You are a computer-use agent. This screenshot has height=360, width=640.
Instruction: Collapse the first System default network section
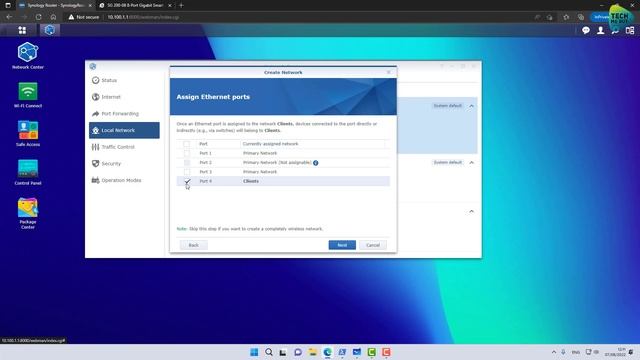click(x=471, y=106)
